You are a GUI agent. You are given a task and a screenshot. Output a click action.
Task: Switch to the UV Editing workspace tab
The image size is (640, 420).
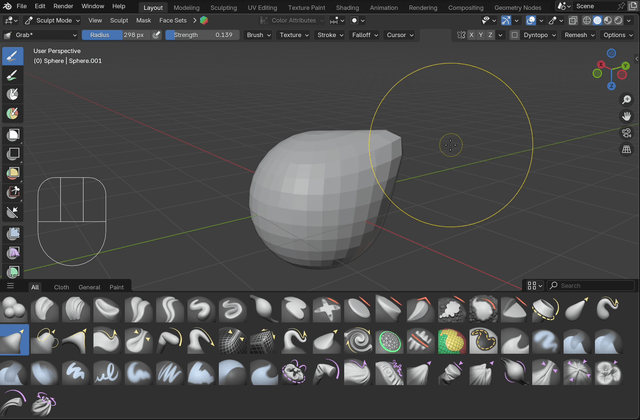coord(262,7)
